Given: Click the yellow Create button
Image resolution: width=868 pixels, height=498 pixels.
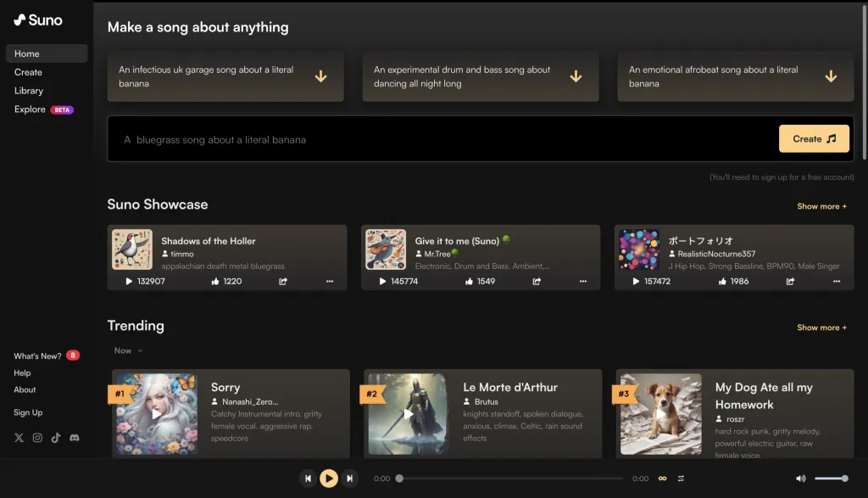Looking at the screenshot, I should [814, 138].
